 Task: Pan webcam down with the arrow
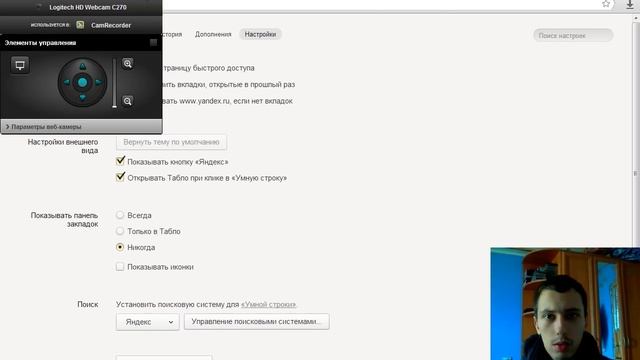[82, 97]
